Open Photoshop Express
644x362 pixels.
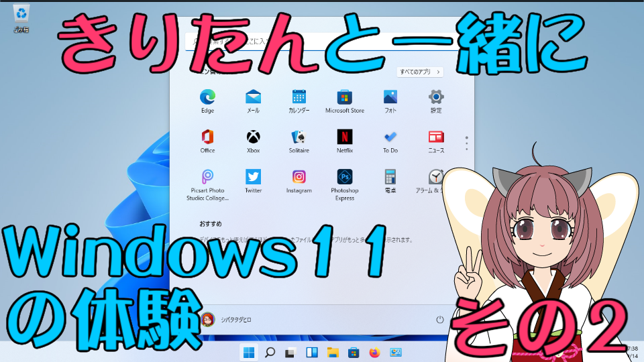(345, 185)
